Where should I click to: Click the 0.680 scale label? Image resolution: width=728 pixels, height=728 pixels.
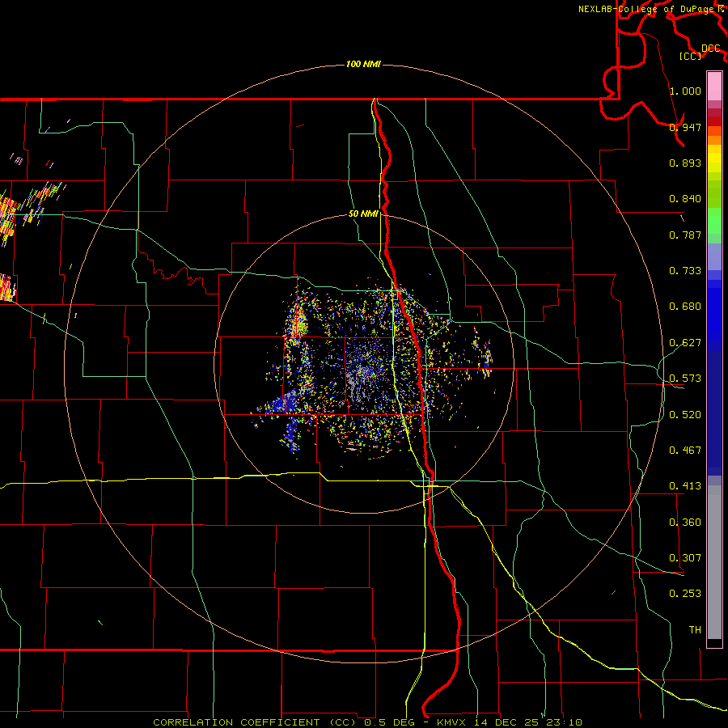[x=685, y=307]
